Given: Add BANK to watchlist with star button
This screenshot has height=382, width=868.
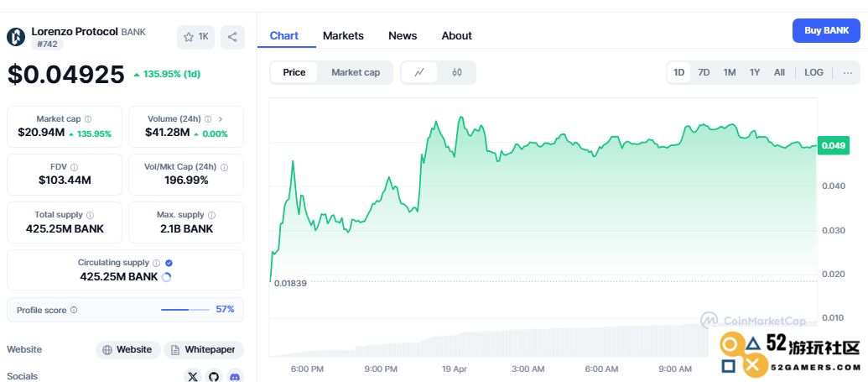Looking at the screenshot, I should tap(195, 37).
